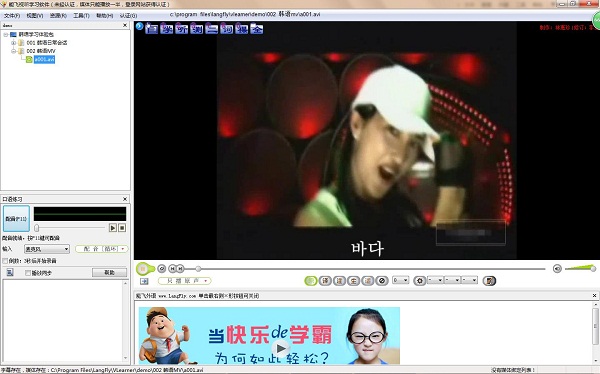Click the 译 translation subtitle round button
600x374 pixels.
pyautogui.click(x=325, y=281)
